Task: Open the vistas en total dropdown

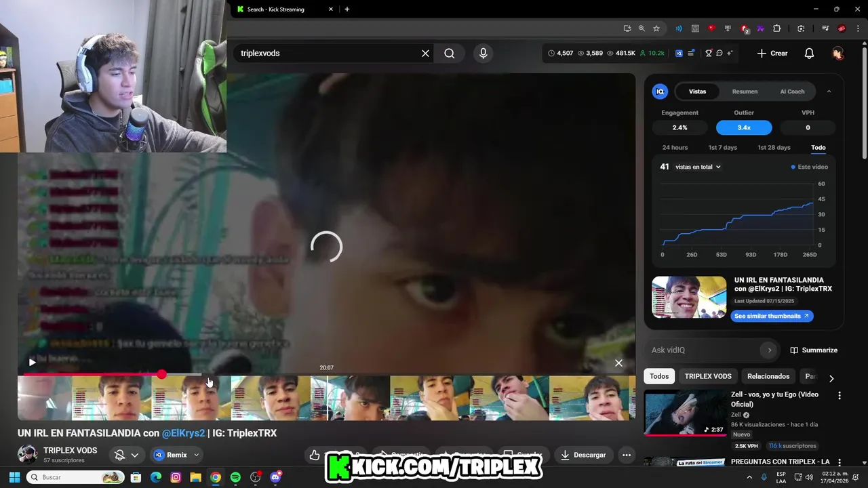Action: 698,167
